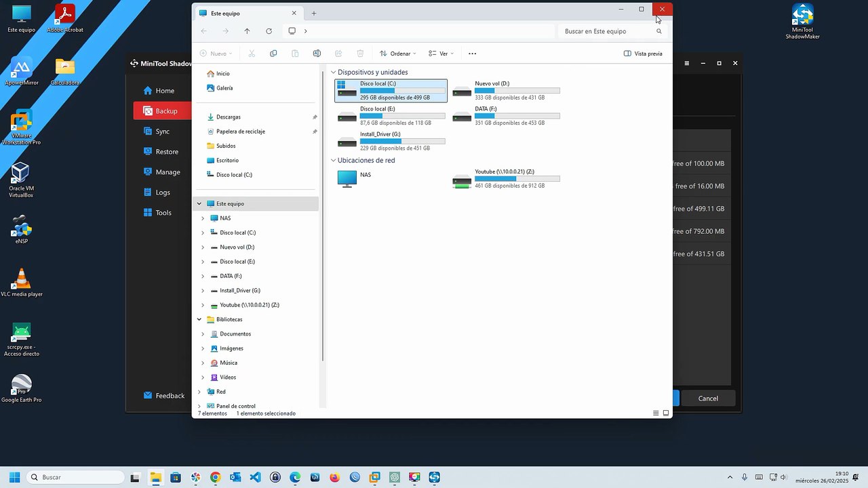Viewport: 868px width, 488px height.
Task: Open MiniTool ShadowMaker hamburger menu
Action: tap(687, 63)
